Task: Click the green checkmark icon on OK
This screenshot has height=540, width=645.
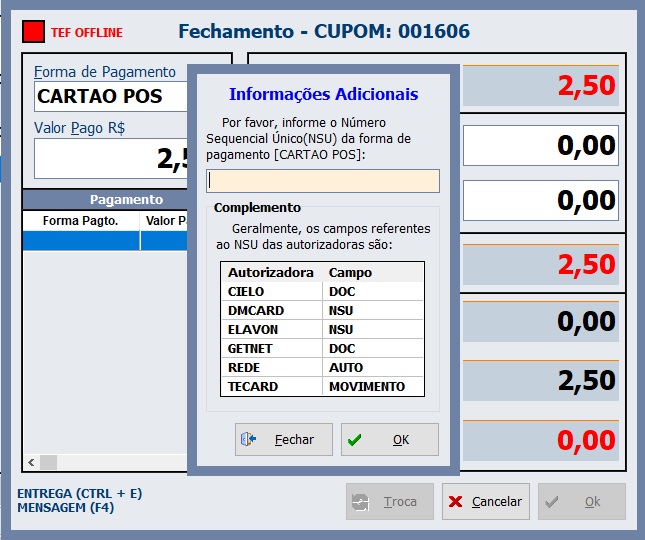Action: click(355, 440)
